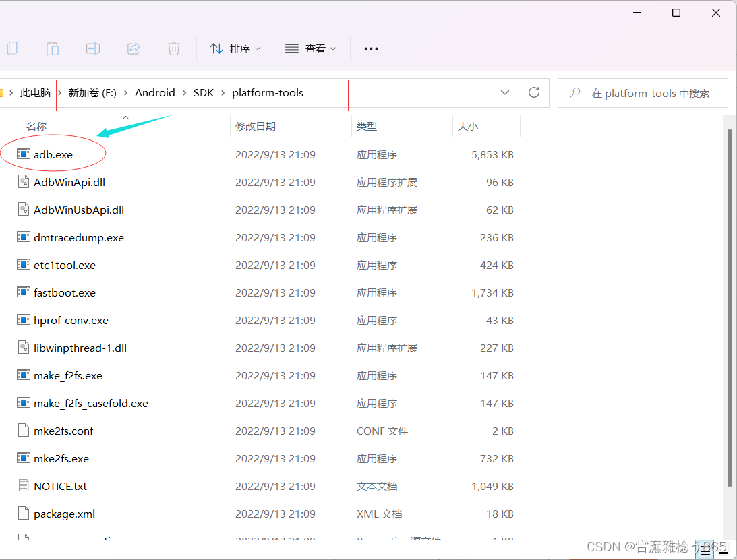The image size is (737, 560).
Task: Click the Copy toolbar icon
Action: [12, 49]
